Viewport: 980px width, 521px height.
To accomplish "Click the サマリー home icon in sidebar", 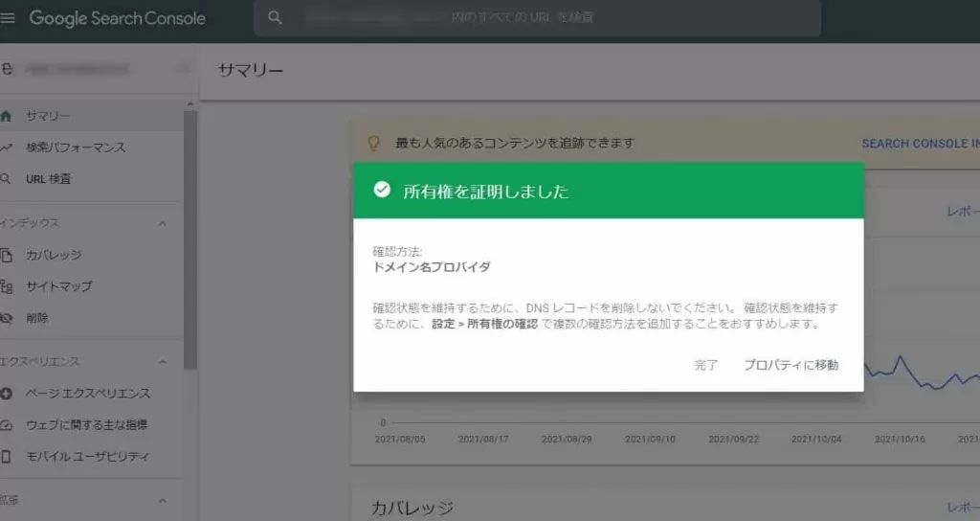I will (7, 116).
